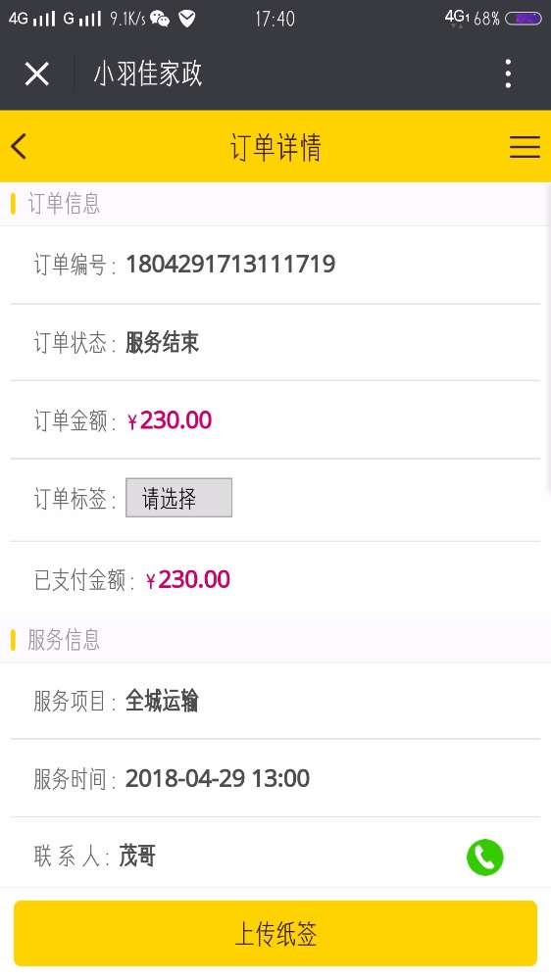Screen dimensions: 551x980
Task: Tap the shield icon in status bar
Action: [186, 19]
